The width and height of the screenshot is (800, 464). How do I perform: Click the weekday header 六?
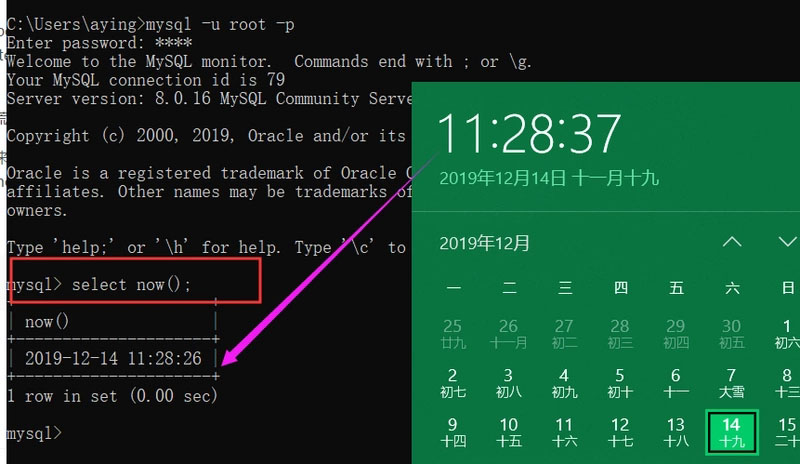732,288
